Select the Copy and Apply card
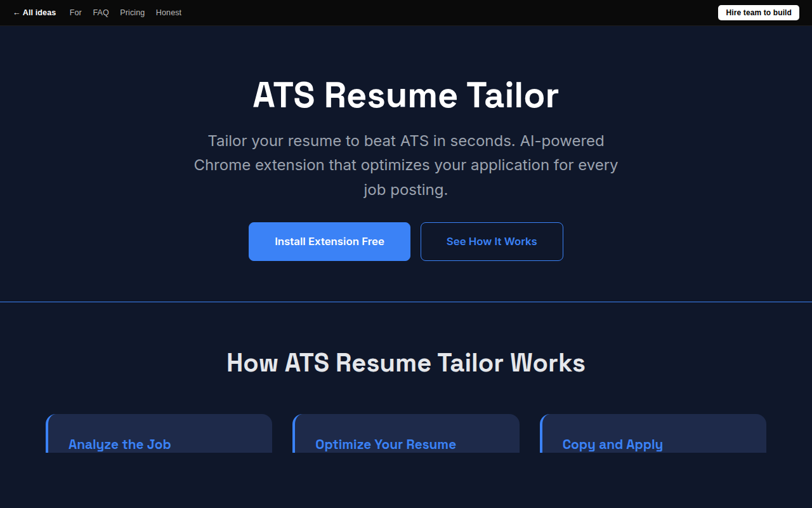Image resolution: width=812 pixels, height=508 pixels. pyautogui.click(x=653, y=434)
